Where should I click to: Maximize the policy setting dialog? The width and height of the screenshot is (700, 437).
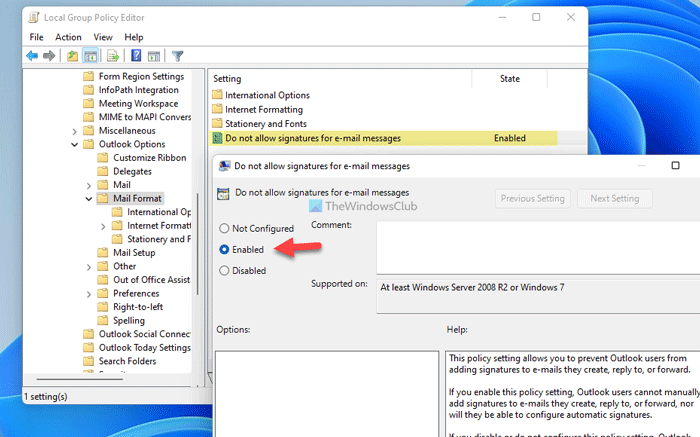coord(675,166)
